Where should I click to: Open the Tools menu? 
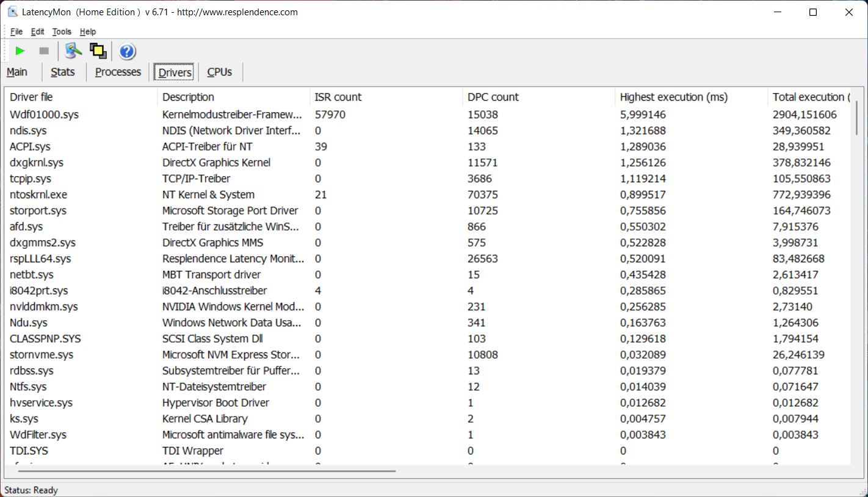62,32
